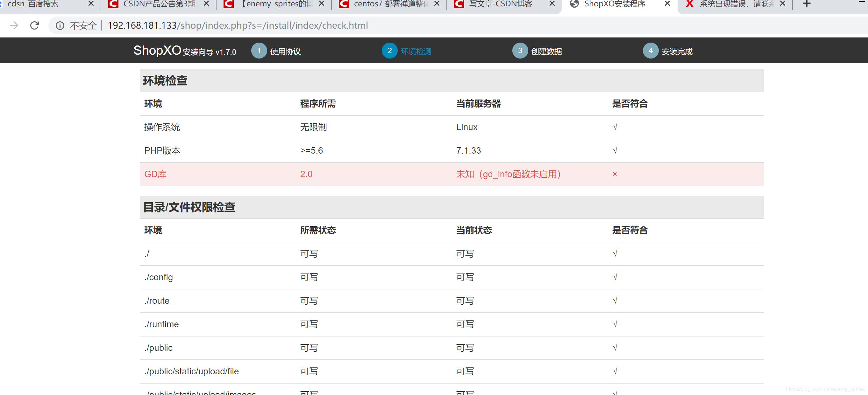Close the enemy_sprites tab
The width and height of the screenshot is (868, 395).
coord(322,4)
